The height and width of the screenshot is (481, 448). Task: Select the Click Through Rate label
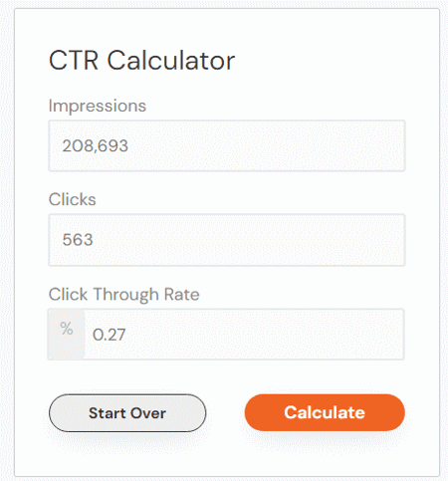pyautogui.click(x=124, y=295)
